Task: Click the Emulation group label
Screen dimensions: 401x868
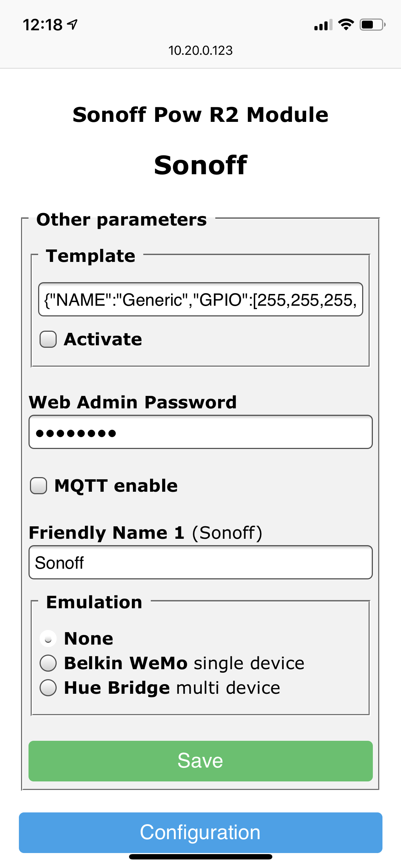Action: (x=94, y=602)
